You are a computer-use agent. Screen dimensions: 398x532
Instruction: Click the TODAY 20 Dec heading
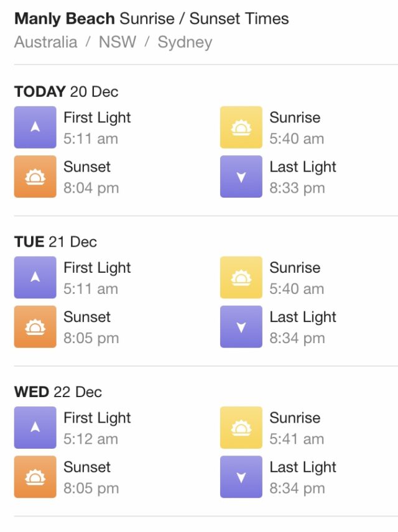[x=66, y=91]
